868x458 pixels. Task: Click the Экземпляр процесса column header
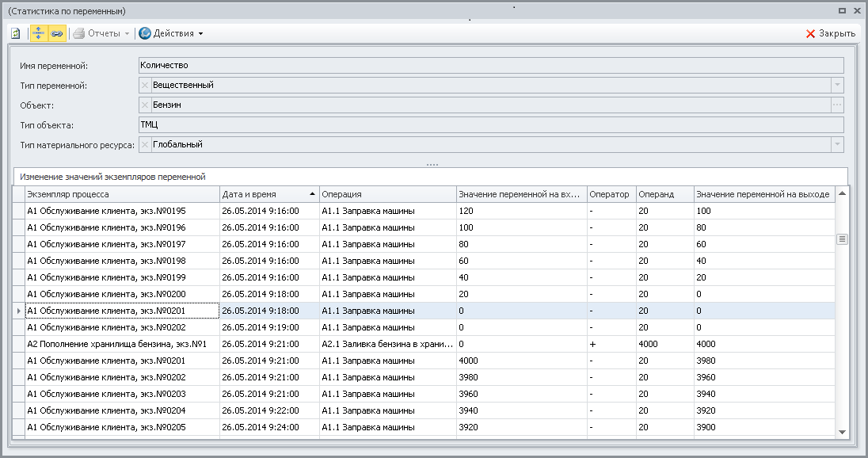[122, 194]
